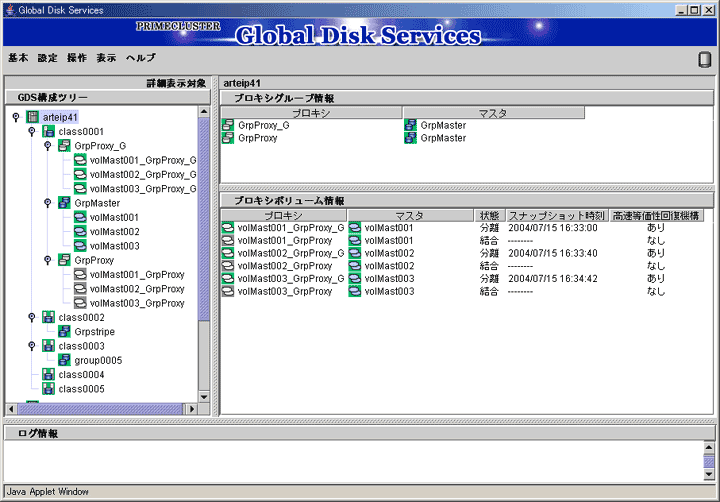The image size is (720, 502).
Task: Select the volMast003_GrpProxy row in the volume table
Action: [x=462, y=291]
